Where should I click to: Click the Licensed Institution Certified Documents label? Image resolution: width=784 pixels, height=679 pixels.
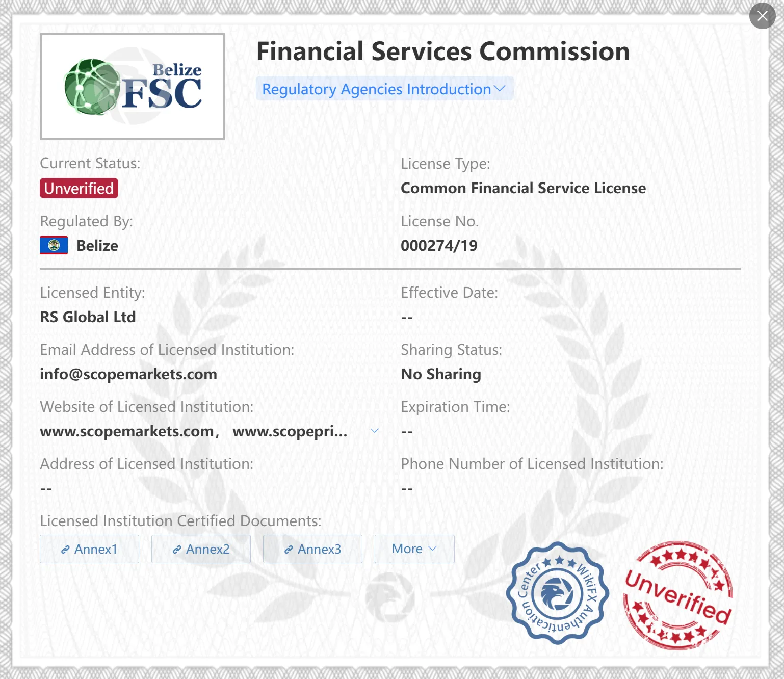click(181, 521)
